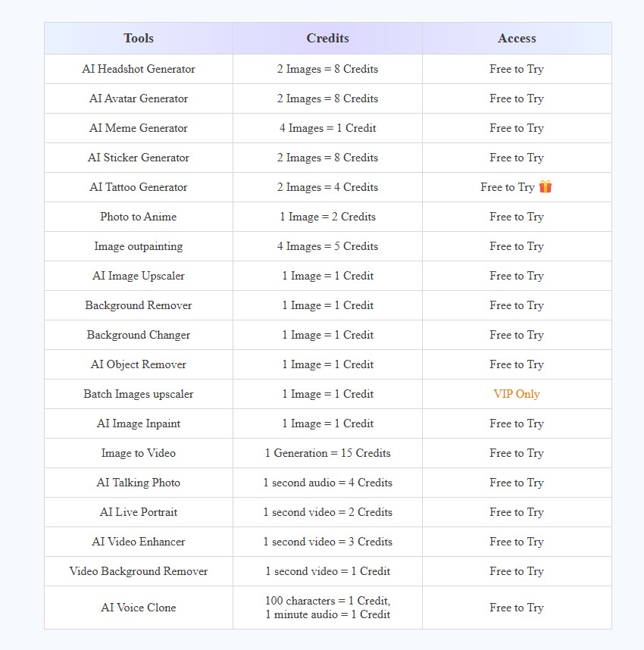Choose the AI Tattoo Generator tool
This screenshot has height=650, width=644.
[139, 187]
